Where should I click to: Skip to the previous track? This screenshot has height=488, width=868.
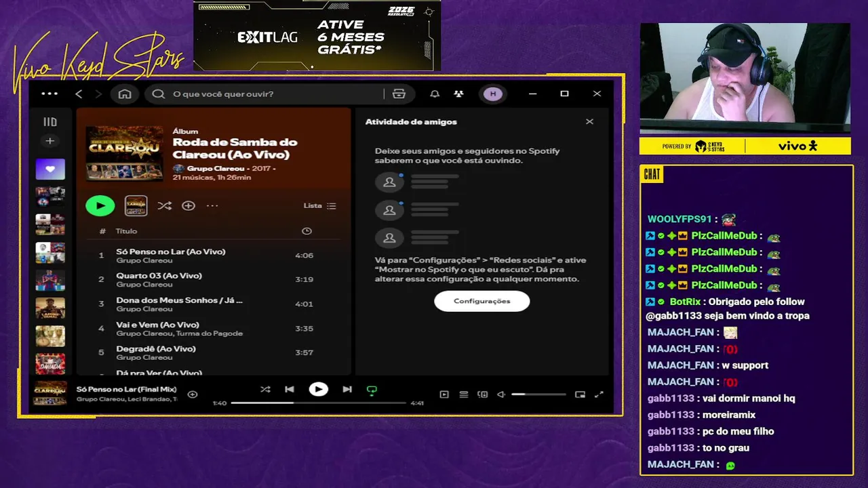pyautogui.click(x=290, y=390)
